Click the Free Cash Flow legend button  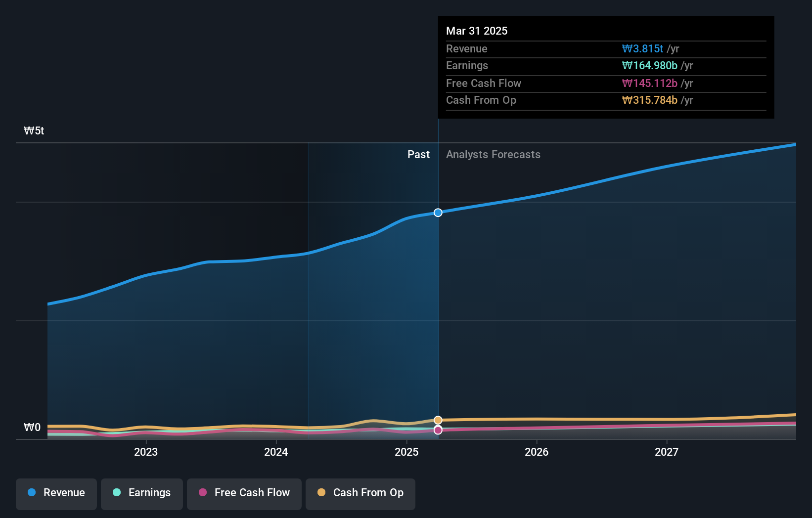tap(244, 493)
